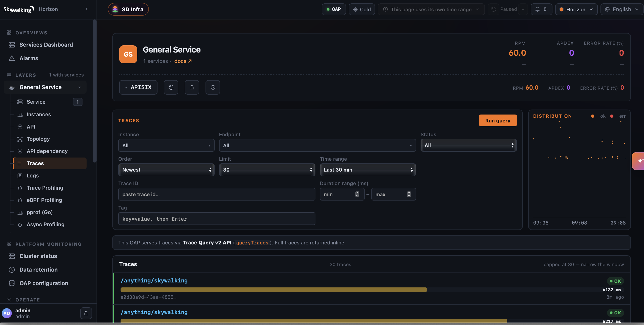Screen dimensions: 644x325
Task: Select the Traces sidebar item
Action: tap(49, 163)
